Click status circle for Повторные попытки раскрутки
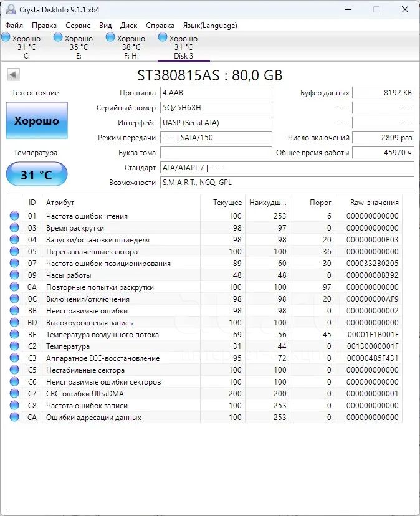This screenshot has width=420, height=516. 14,287
